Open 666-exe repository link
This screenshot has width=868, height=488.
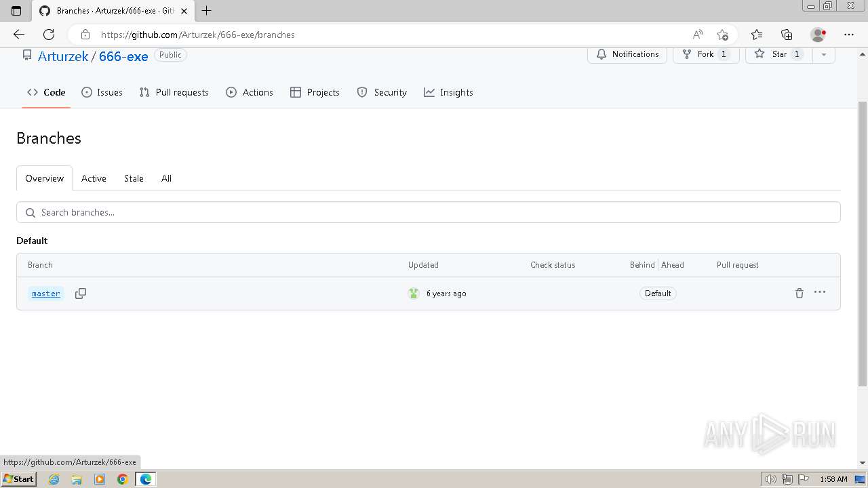123,56
